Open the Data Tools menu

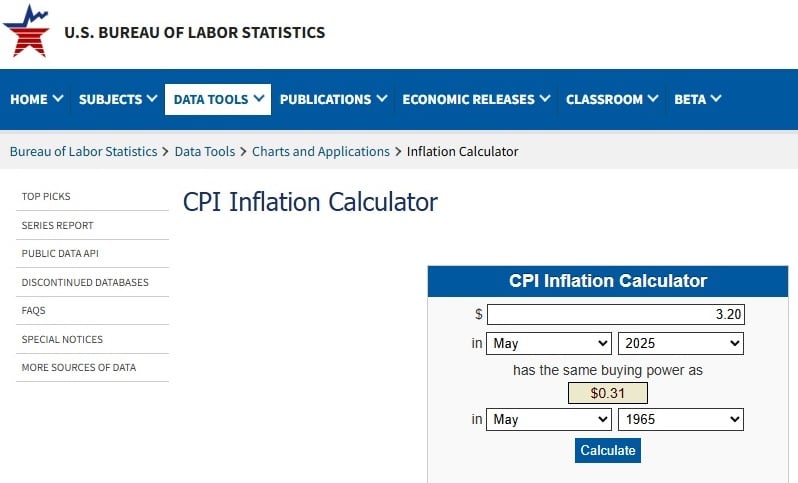(217, 99)
